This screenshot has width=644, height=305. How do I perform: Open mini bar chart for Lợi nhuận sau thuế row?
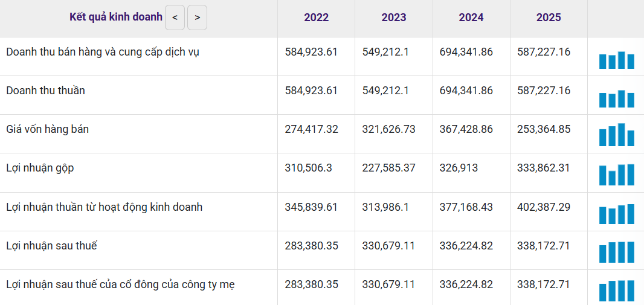coord(616,252)
